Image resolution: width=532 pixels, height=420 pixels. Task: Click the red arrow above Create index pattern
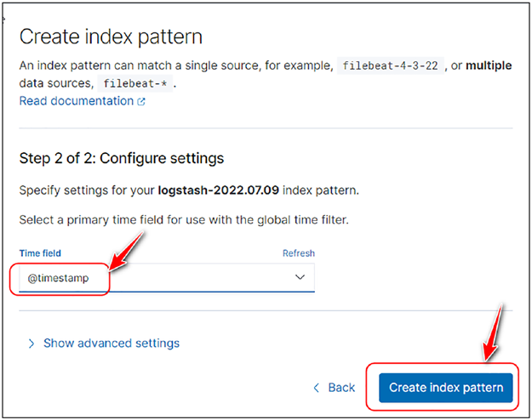tap(493, 332)
